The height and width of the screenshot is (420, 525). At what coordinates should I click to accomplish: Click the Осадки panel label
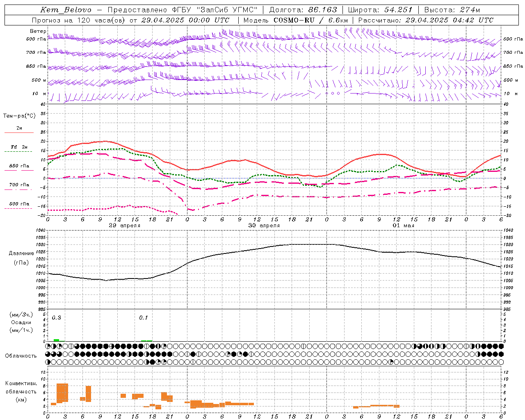point(21,322)
